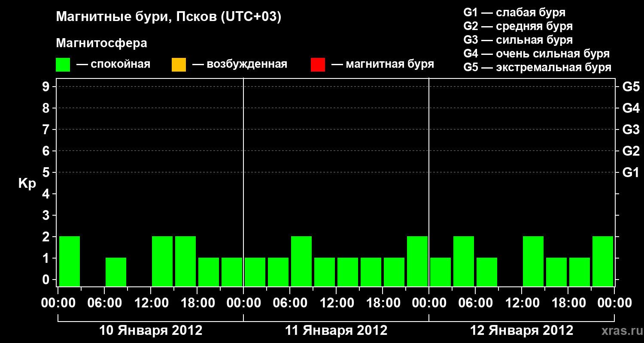Click the '5' value on the Kp axis
Image resolution: width=644 pixels, height=343 pixels.
(x=47, y=172)
